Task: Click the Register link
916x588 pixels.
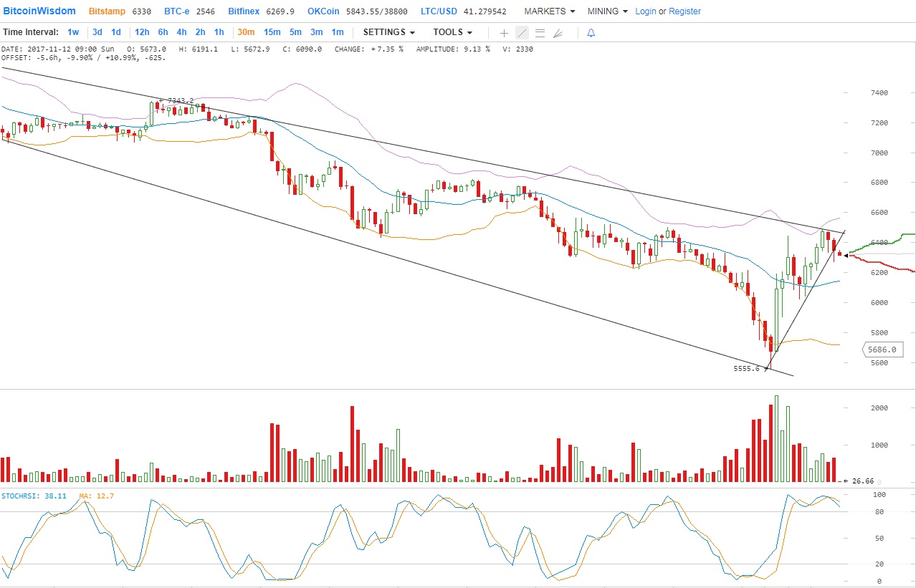Action: point(684,11)
